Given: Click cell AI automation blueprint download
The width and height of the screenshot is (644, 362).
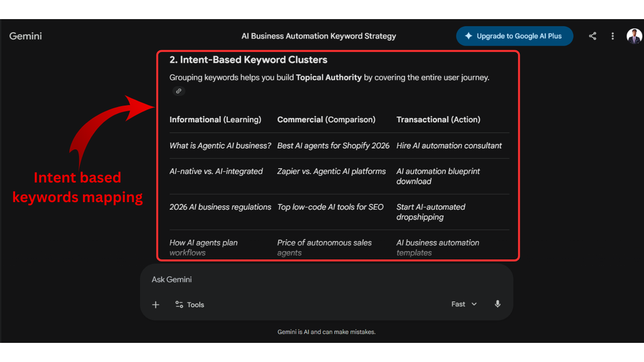Looking at the screenshot, I should click(x=438, y=176).
